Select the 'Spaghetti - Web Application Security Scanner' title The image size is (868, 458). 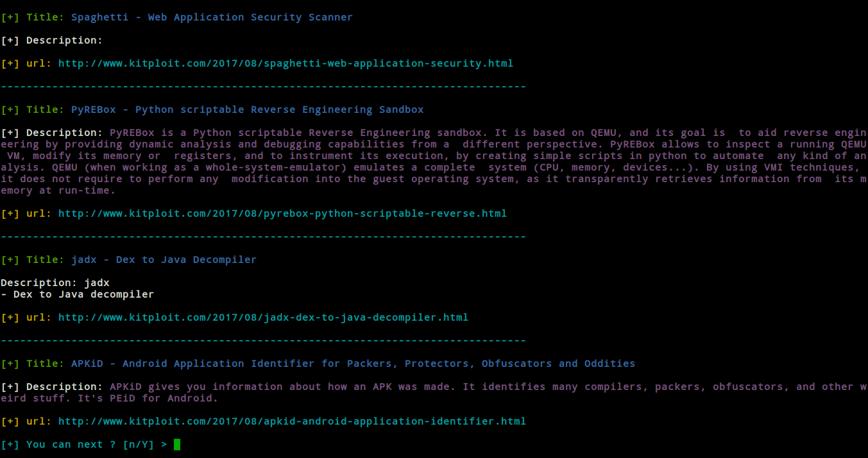click(x=212, y=17)
